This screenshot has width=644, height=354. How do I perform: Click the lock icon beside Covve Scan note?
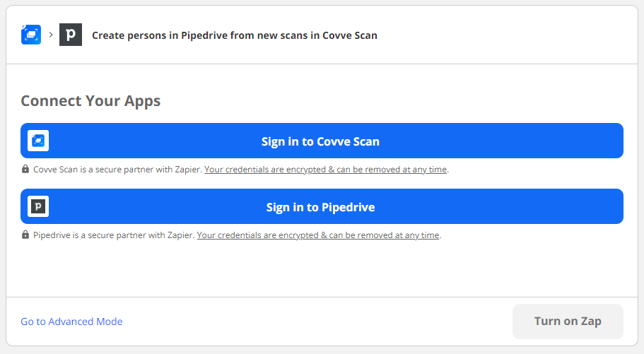(x=25, y=170)
